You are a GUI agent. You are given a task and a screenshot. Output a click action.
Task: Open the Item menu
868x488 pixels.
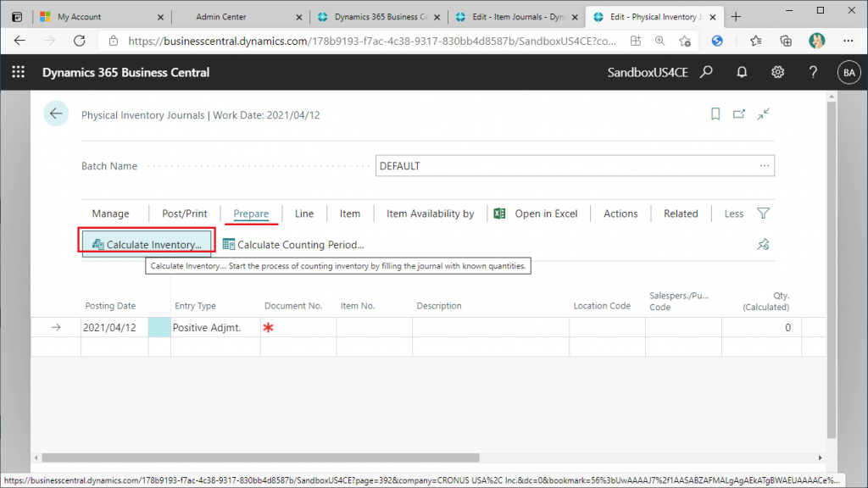coord(350,213)
